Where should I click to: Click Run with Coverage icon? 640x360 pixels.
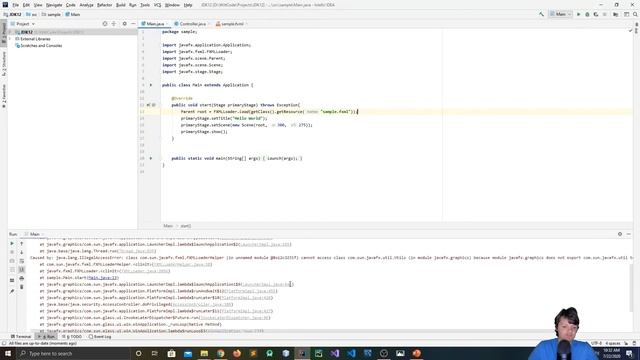596,14
